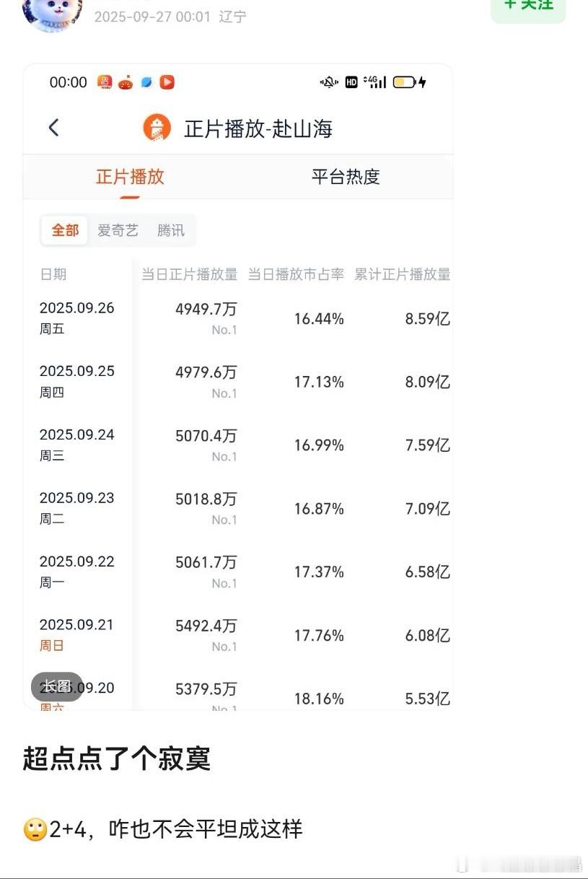Tap the 4G signal strength icon

click(375, 82)
